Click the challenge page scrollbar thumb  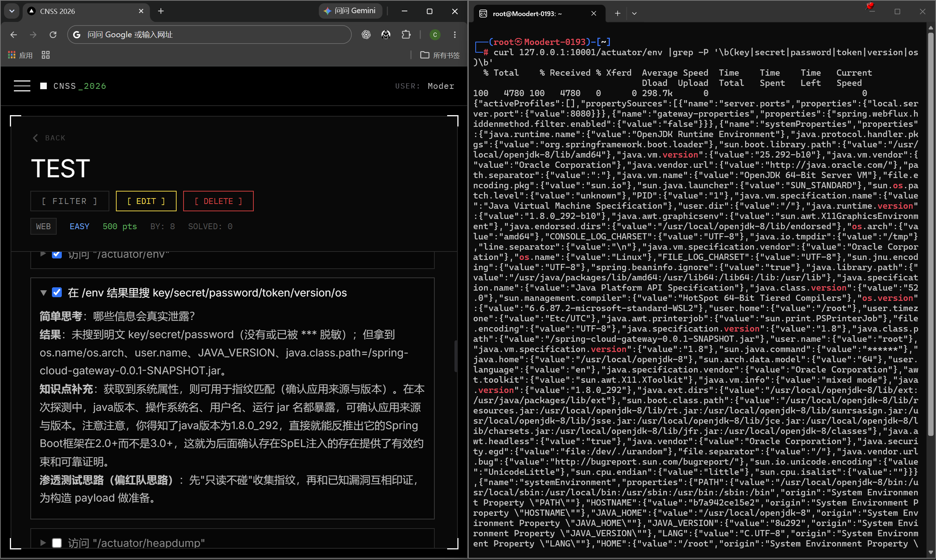pos(456,357)
